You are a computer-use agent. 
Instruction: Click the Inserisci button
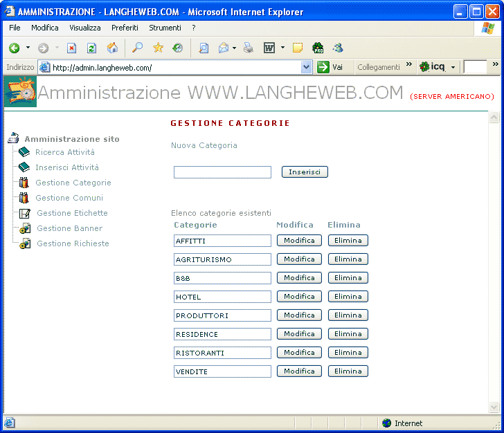[x=305, y=172]
